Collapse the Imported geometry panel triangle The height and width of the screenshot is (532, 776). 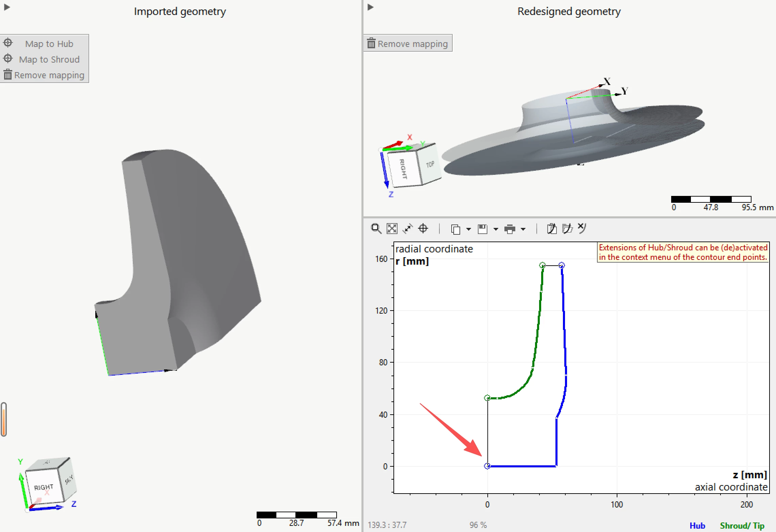7,7
